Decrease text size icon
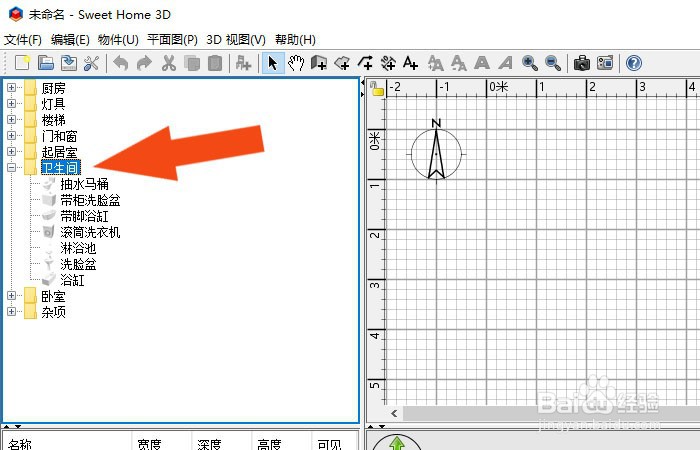The image size is (700, 450). coord(458,63)
